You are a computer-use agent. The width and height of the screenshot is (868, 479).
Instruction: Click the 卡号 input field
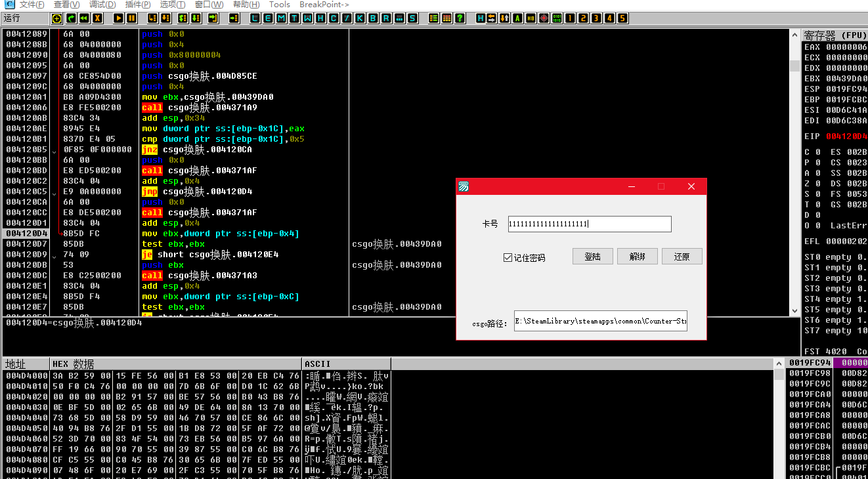pos(590,224)
